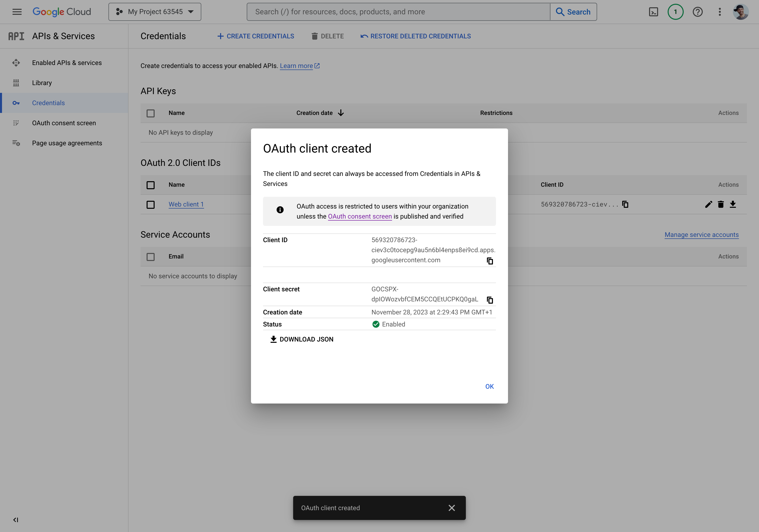
Task: Open the Cloud Shell terminal
Action: point(654,12)
